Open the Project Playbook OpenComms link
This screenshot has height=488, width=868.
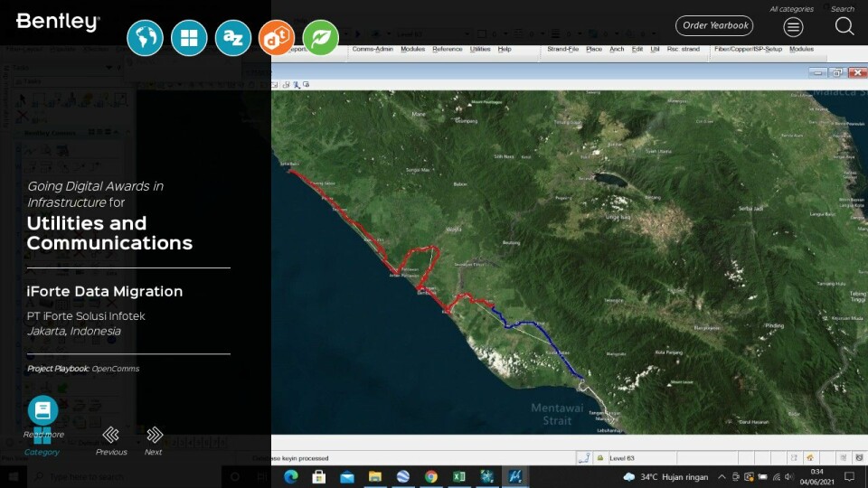83,369
